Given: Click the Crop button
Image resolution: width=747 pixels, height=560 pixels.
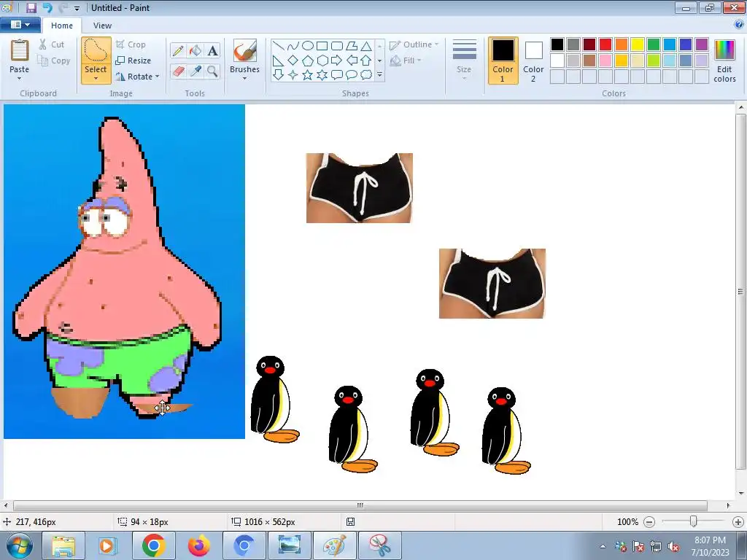Looking at the screenshot, I should tap(131, 44).
